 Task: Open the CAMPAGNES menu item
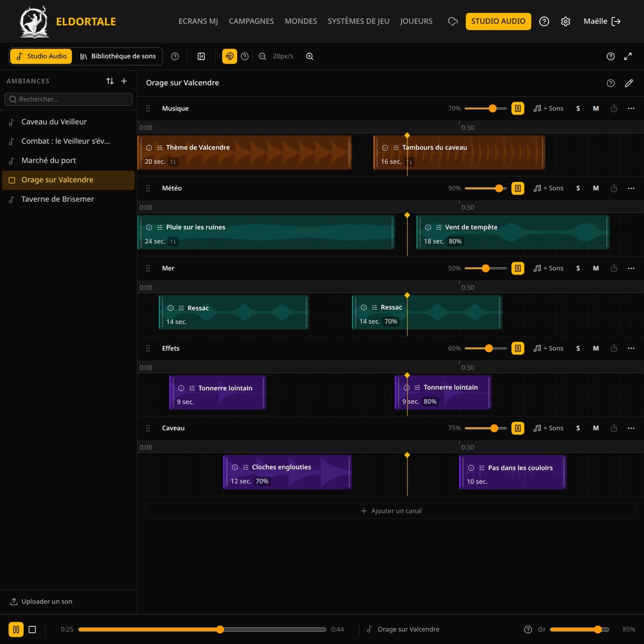pyautogui.click(x=251, y=21)
